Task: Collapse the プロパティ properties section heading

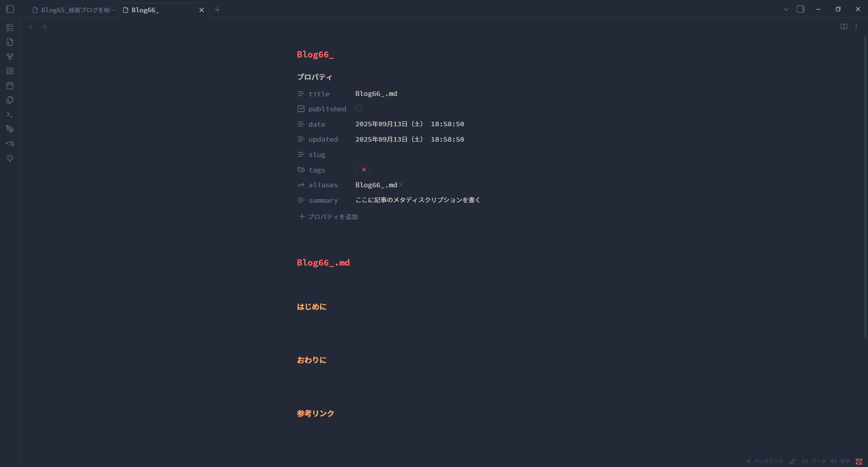Action: (315, 77)
